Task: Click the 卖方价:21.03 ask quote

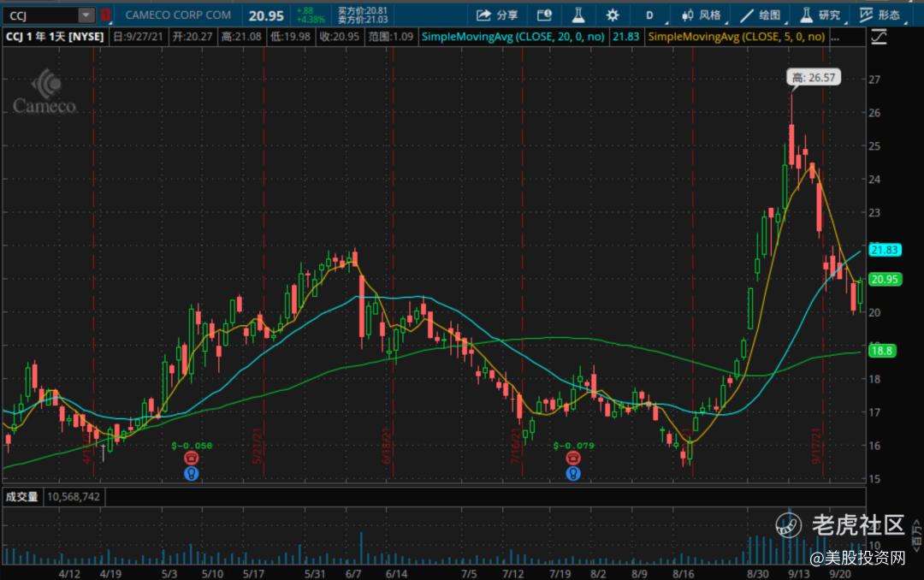Action: (x=363, y=20)
